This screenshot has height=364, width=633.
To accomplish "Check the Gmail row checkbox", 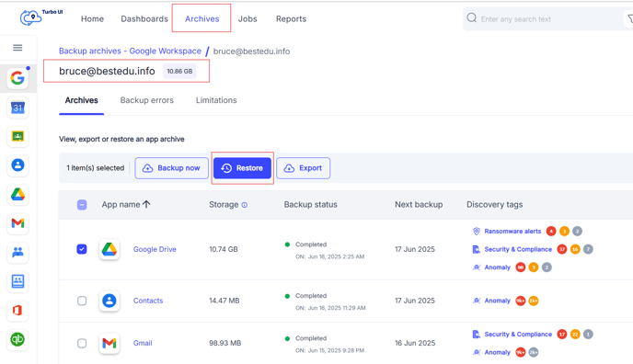I will pyautogui.click(x=82, y=343).
